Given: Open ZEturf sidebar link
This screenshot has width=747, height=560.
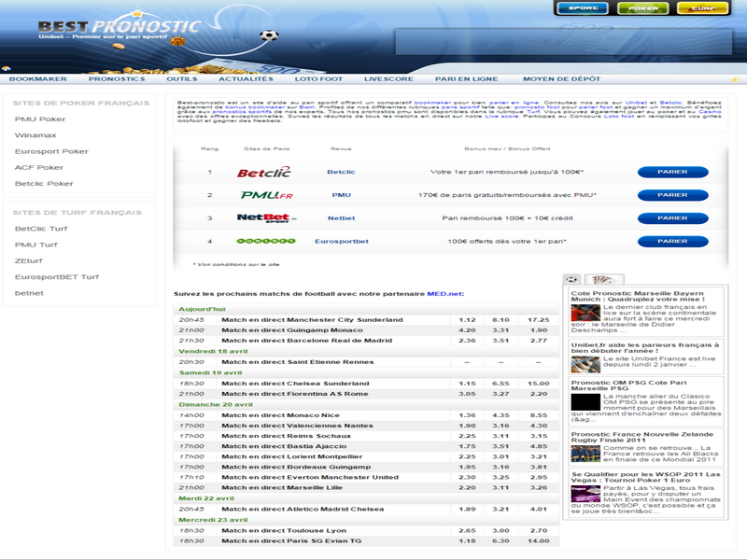Looking at the screenshot, I should pyautogui.click(x=29, y=261).
